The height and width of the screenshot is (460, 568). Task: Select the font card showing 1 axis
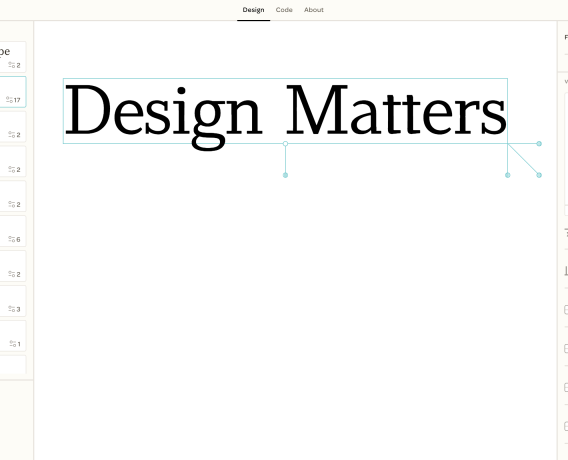[x=13, y=336]
